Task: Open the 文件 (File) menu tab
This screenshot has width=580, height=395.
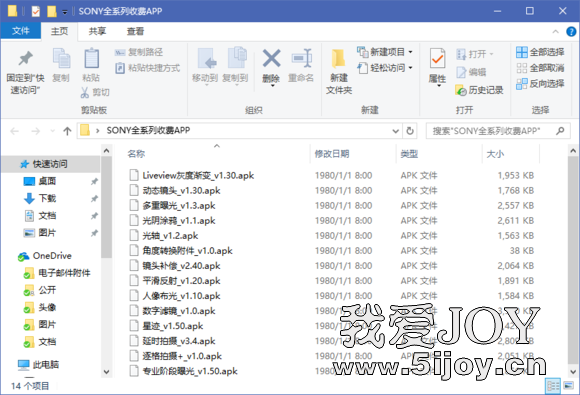Action: (x=20, y=31)
